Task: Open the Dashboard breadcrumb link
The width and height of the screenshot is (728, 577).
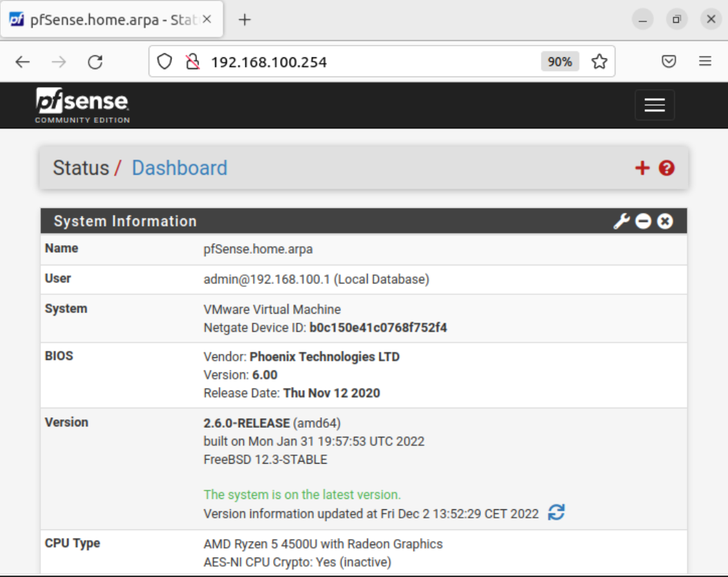Action: point(179,168)
